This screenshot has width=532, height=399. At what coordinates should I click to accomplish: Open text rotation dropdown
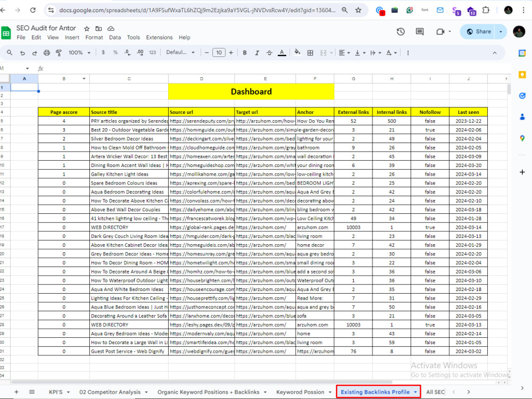pos(392,53)
